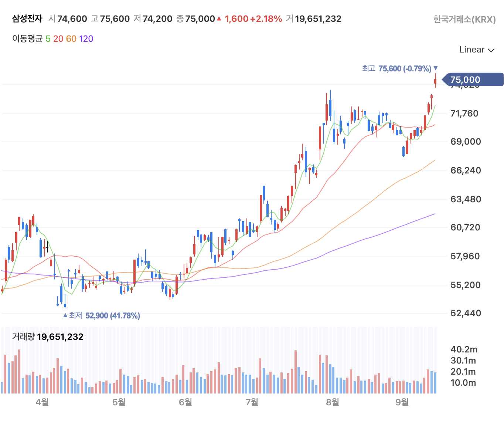Click the tallest volume bar near 8월
504x429 pixels.
pyautogui.click(x=320, y=374)
